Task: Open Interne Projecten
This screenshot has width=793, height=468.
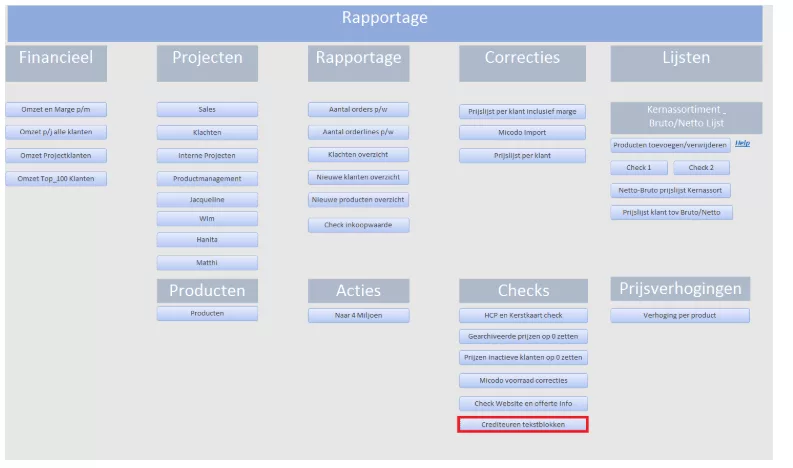Action: pyautogui.click(x=207, y=155)
